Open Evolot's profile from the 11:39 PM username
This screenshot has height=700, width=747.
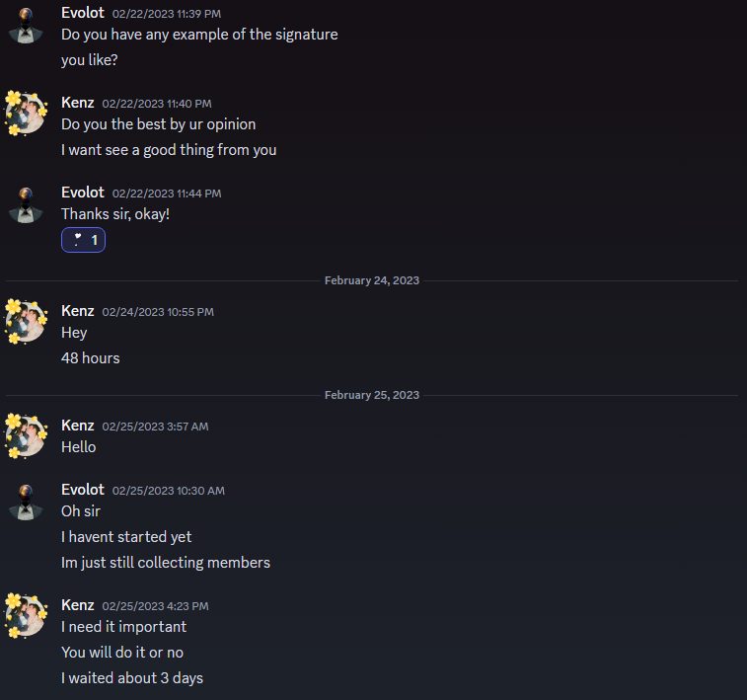(x=83, y=13)
